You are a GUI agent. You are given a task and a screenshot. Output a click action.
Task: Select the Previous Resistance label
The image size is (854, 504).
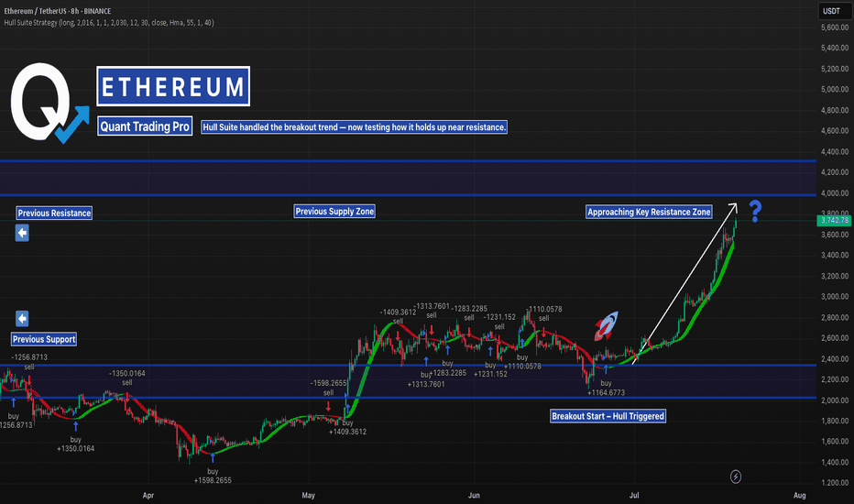54,213
